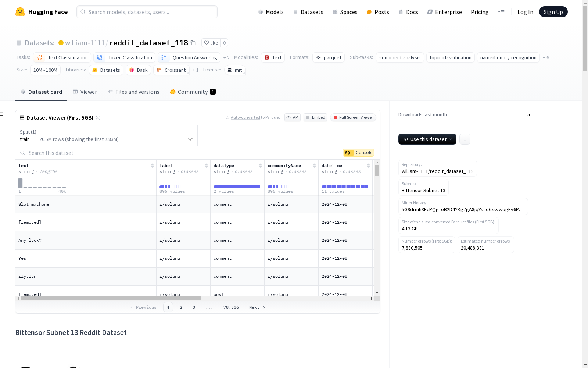Switch to the Dataset card tab
588x368 pixels.
coord(41,92)
